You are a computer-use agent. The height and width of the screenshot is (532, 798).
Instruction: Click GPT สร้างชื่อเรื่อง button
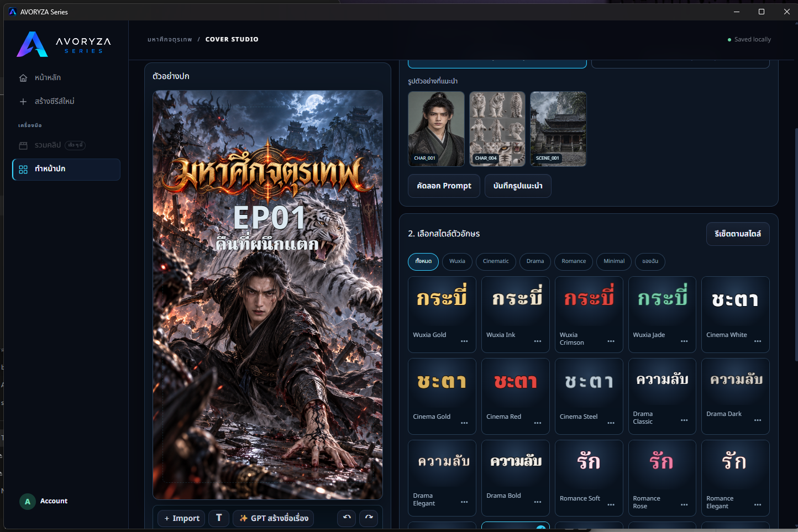(274, 518)
